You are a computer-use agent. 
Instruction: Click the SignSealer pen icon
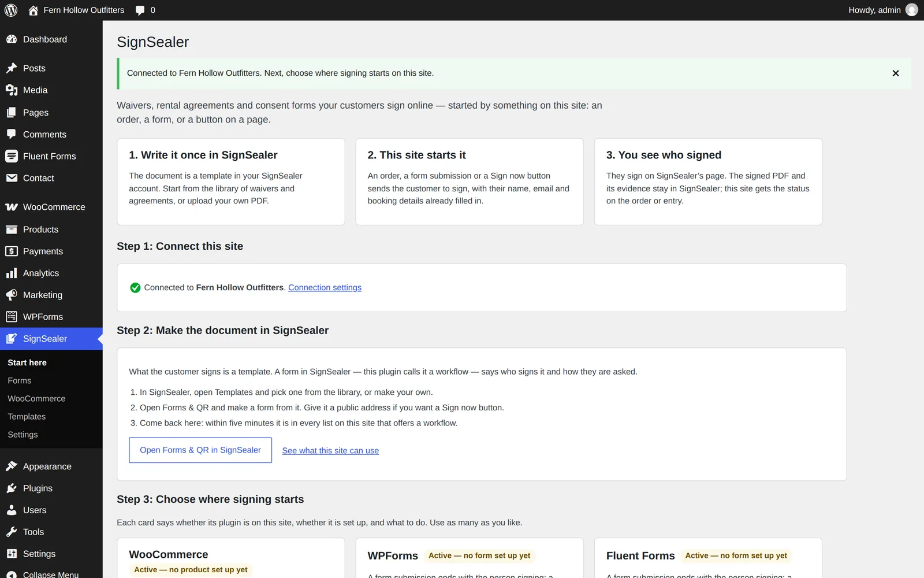[x=12, y=339]
